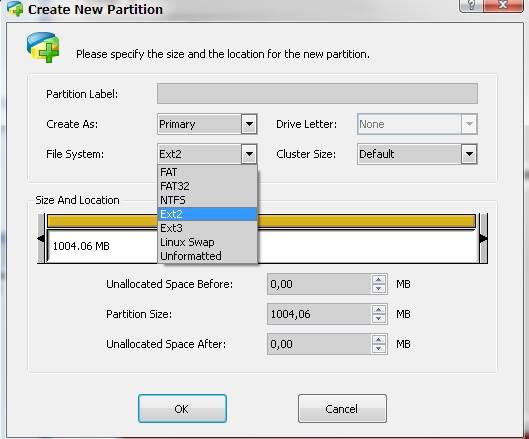The height and width of the screenshot is (439, 529).
Task: Increase Unallocated Space After value
Action: [x=379, y=340]
